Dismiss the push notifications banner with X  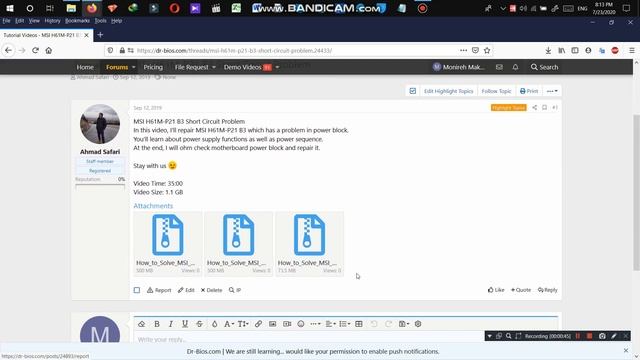point(626,350)
